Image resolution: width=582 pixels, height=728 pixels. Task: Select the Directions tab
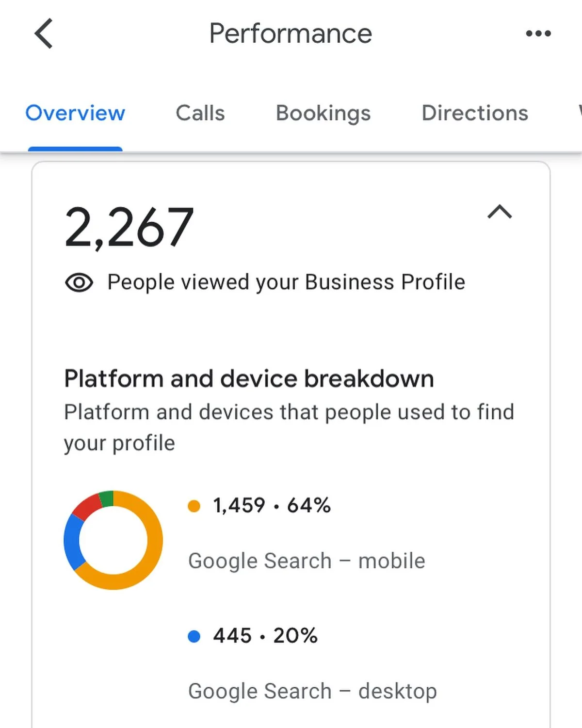[474, 113]
